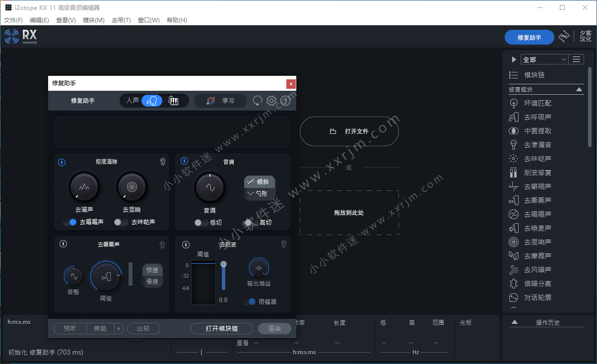
Task: Click the waveform logo icon next to 夕客汉化
Action: click(x=564, y=37)
